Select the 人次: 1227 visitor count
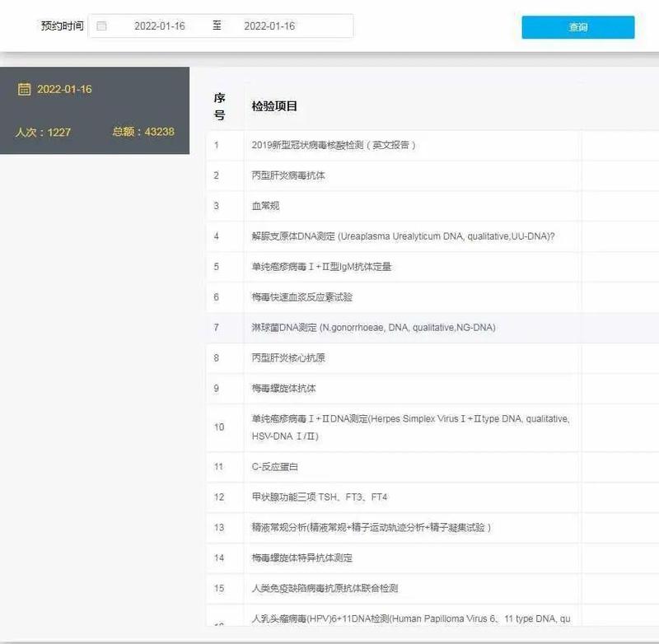Screen dimensions: 659x644 [x=43, y=132]
